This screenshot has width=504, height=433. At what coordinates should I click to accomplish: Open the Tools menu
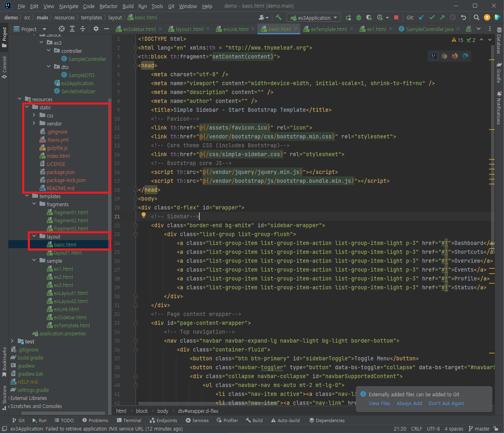157,6
